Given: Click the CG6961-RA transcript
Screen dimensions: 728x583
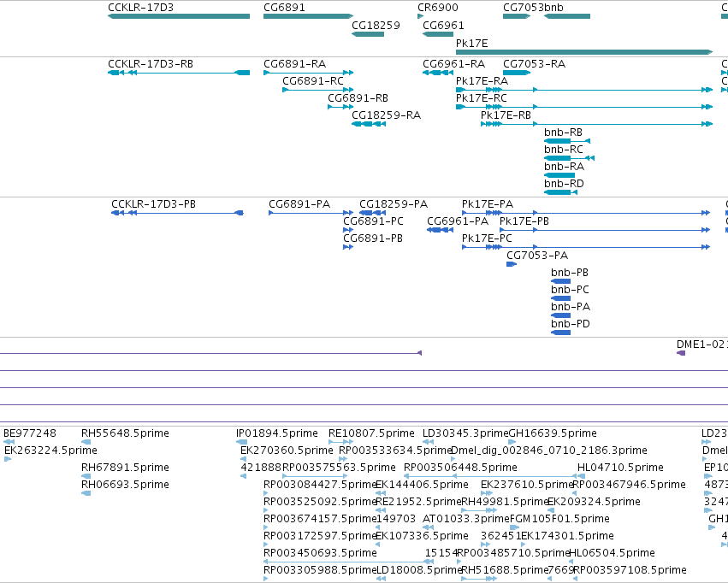Looking at the screenshot, I should click(x=438, y=73).
